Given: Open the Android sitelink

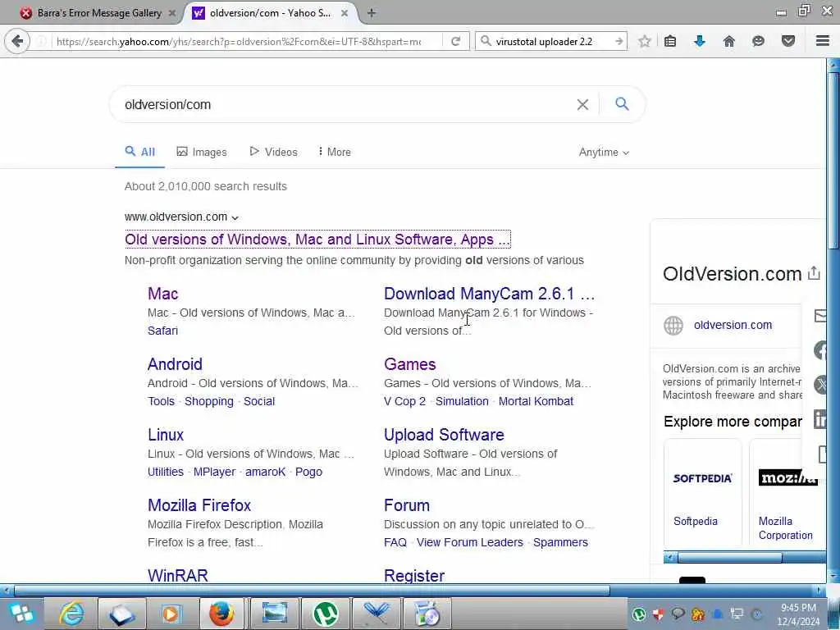Looking at the screenshot, I should coord(175,364).
